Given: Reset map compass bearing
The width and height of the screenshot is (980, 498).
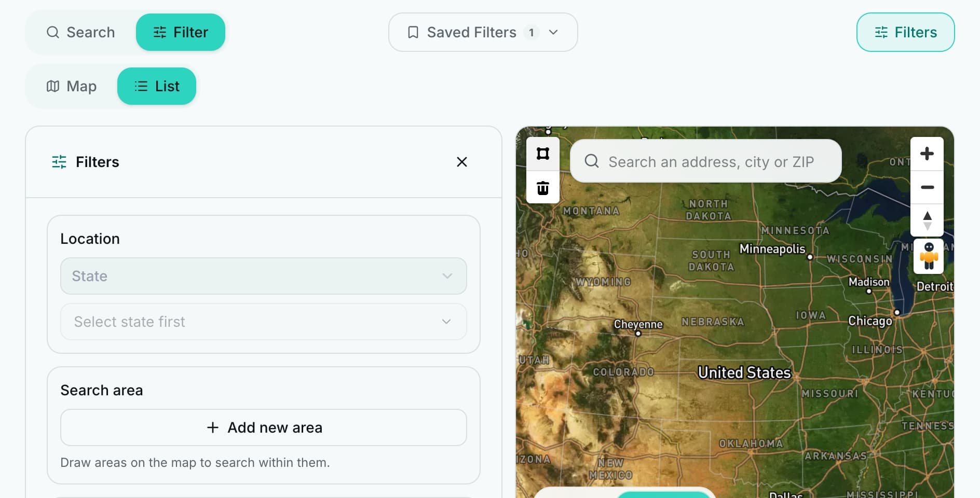Looking at the screenshot, I should click(927, 220).
